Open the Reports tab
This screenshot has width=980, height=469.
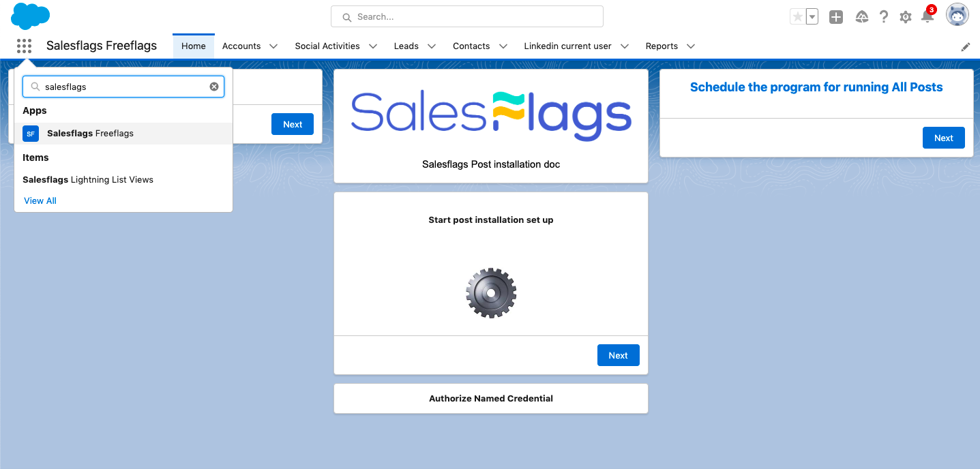662,46
